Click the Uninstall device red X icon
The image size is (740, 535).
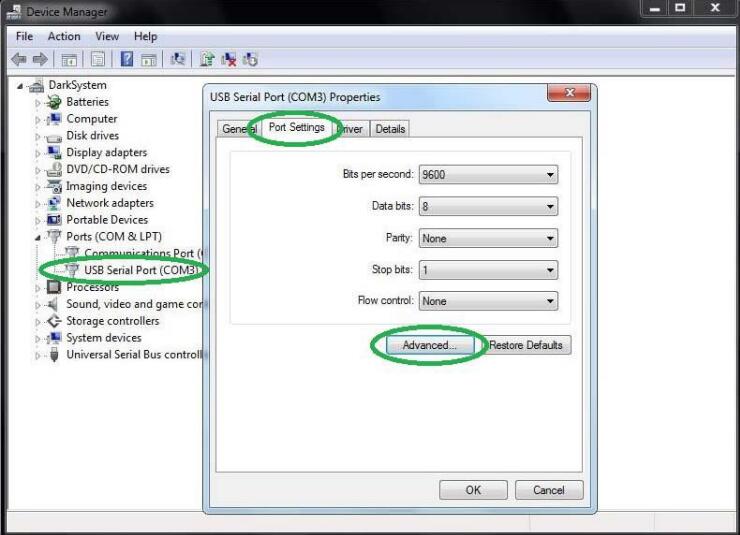click(229, 59)
